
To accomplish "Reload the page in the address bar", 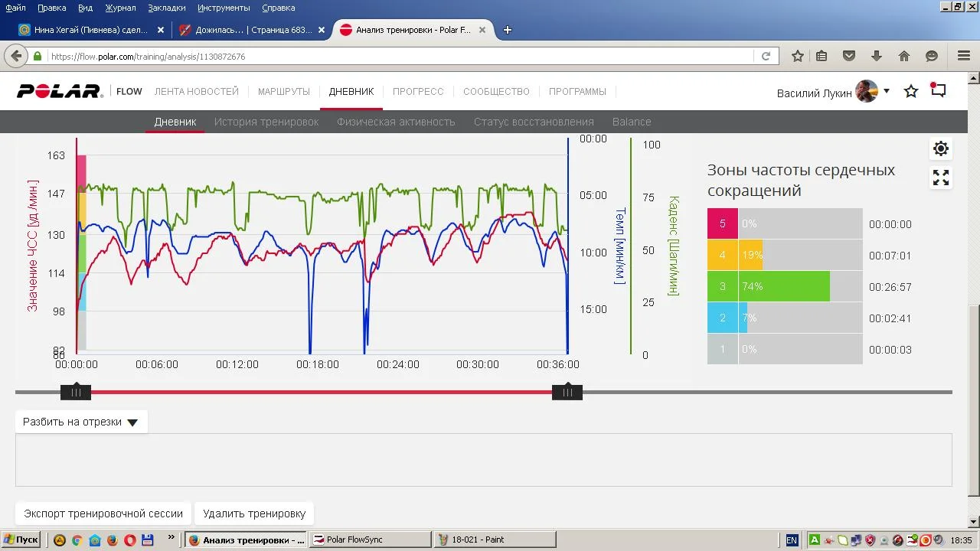I will (766, 56).
